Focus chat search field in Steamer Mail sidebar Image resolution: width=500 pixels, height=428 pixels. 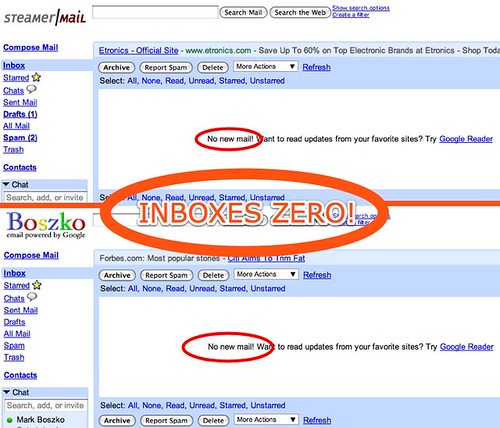(x=45, y=197)
